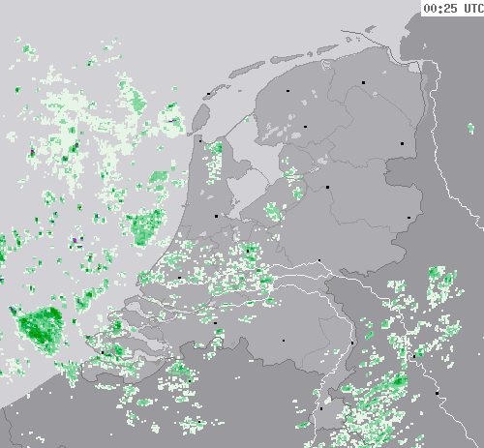This screenshot has width=484, height=448.
Task: Click the Leeuwarden marker in Friesland
Action: [287, 91]
